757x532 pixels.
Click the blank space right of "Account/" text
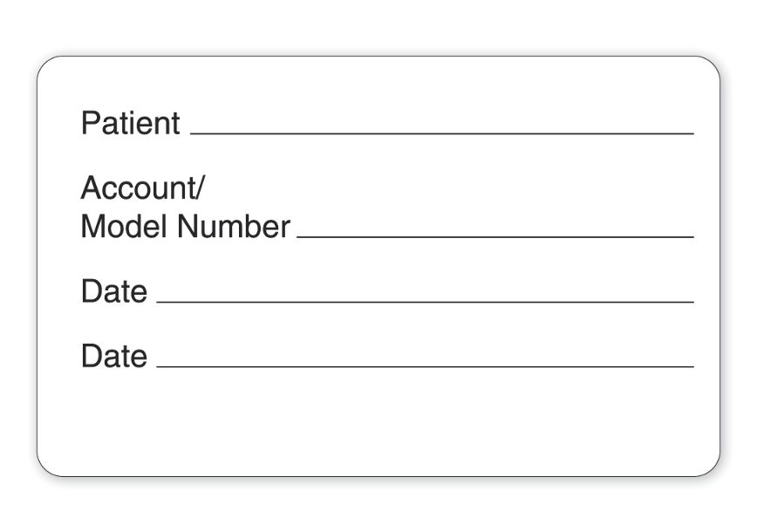436,188
